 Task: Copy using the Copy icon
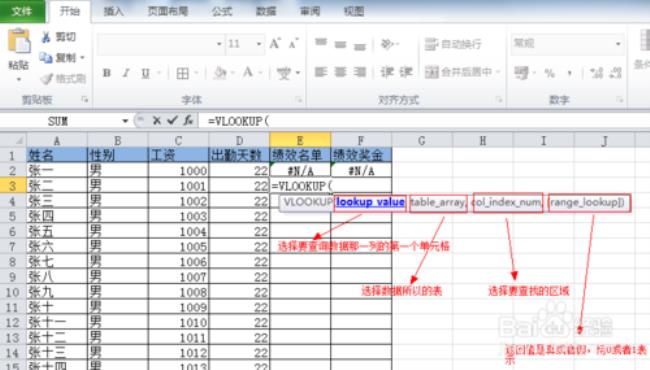(46, 58)
